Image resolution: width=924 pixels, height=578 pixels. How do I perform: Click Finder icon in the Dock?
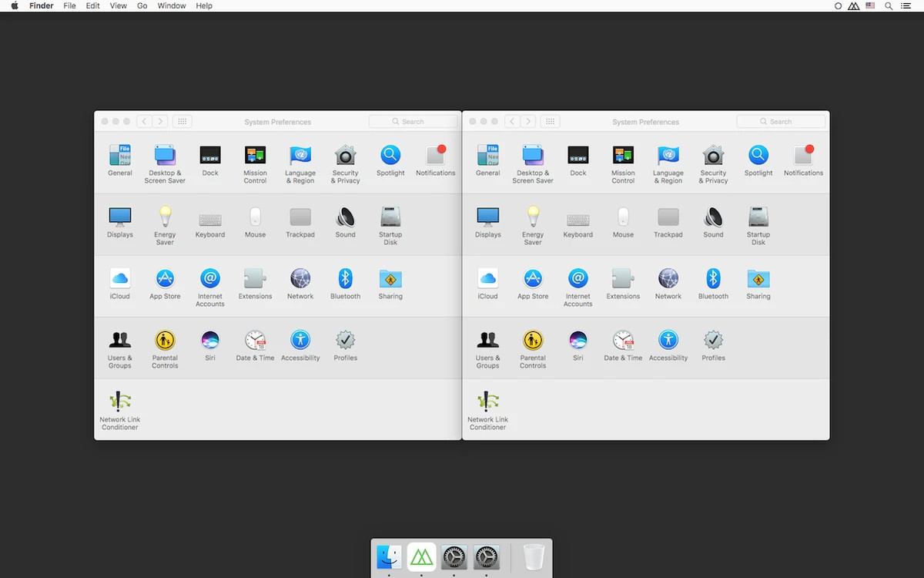[389, 557]
